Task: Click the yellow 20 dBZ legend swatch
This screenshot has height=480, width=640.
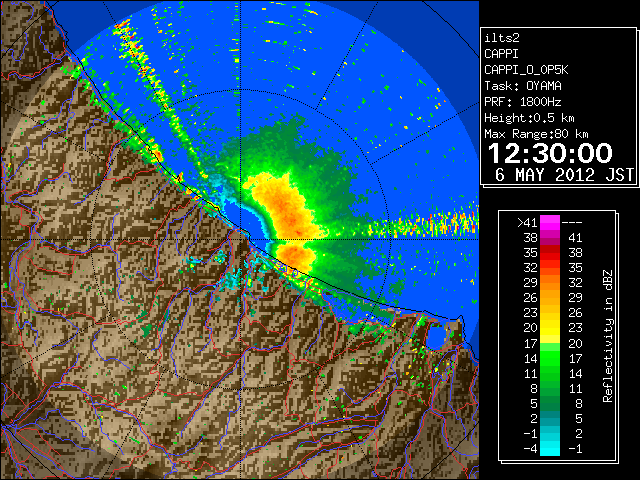Action: click(x=550, y=328)
